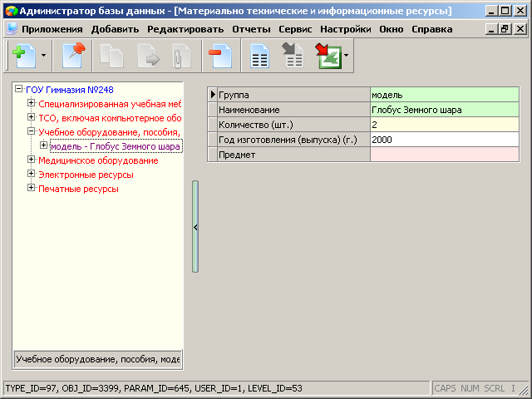Viewport: 532px width, 399px height.
Task: Collapse the ГОУ Гимназия №248 root node
Action: click(18, 89)
